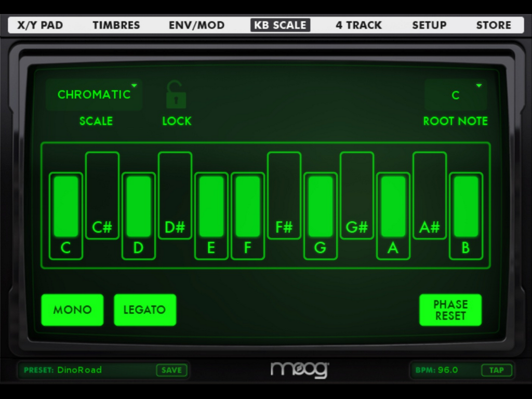Viewport: 532px width, 399px height.
Task: Save the DinoRoad preset with SAVE
Action: point(171,370)
